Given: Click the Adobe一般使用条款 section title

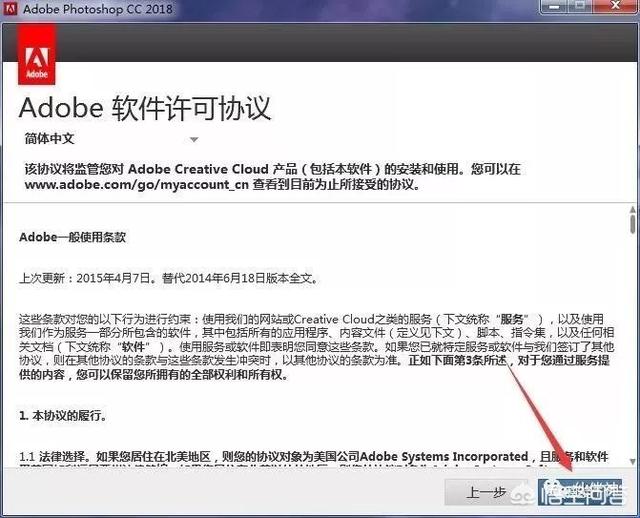Looking at the screenshot, I should tap(73, 237).
